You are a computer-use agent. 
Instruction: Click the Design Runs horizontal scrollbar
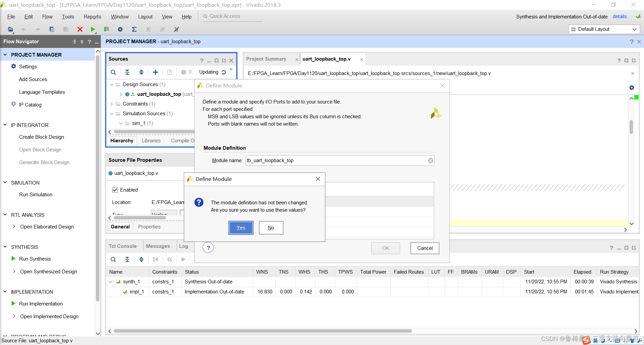tap(263, 331)
